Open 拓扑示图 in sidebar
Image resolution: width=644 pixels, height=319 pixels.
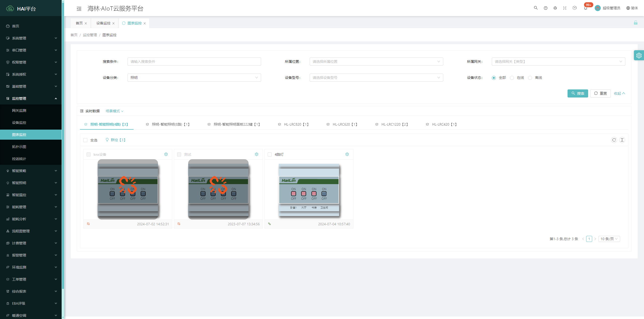pos(31,147)
